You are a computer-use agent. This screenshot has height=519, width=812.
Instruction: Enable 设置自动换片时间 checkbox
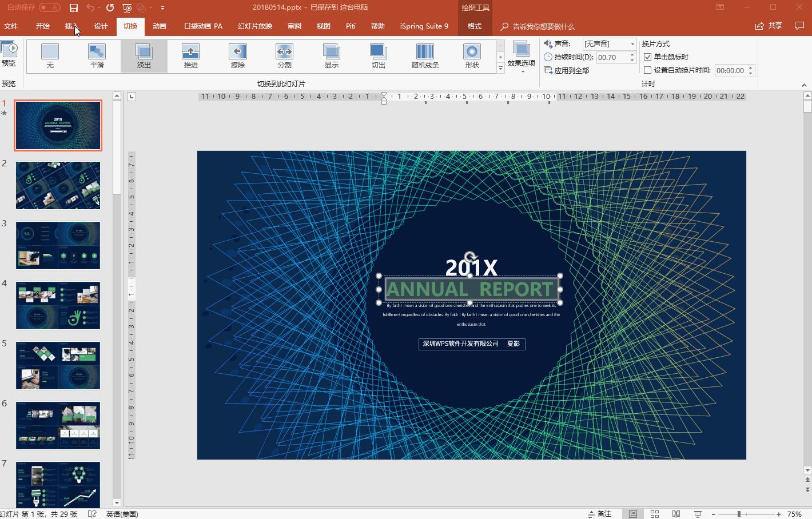[648, 70]
